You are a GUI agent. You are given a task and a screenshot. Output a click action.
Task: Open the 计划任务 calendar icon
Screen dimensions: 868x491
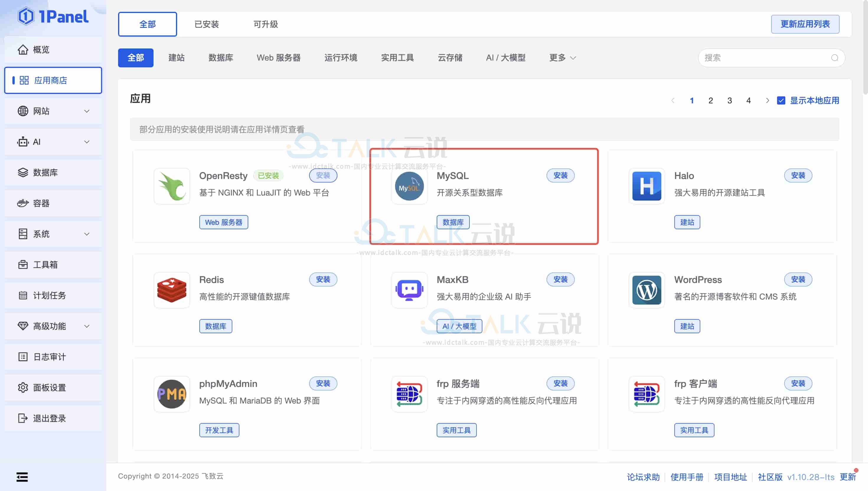pos(23,295)
